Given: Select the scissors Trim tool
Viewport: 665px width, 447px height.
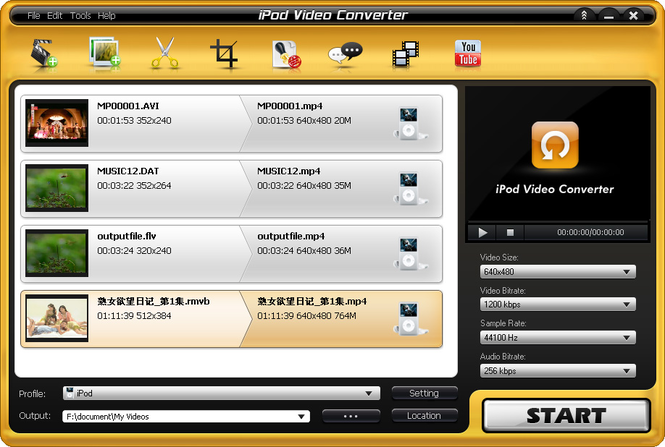Looking at the screenshot, I should [165, 53].
